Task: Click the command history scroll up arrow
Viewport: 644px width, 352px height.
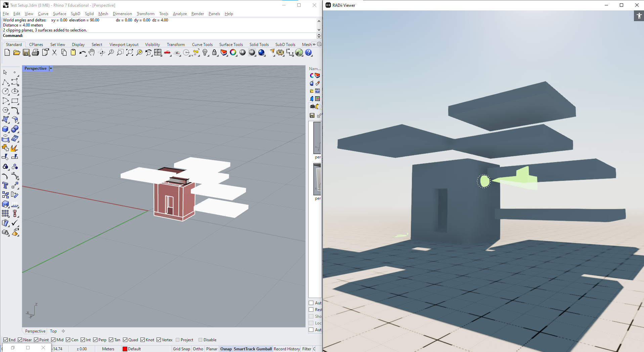Action: pos(319,21)
